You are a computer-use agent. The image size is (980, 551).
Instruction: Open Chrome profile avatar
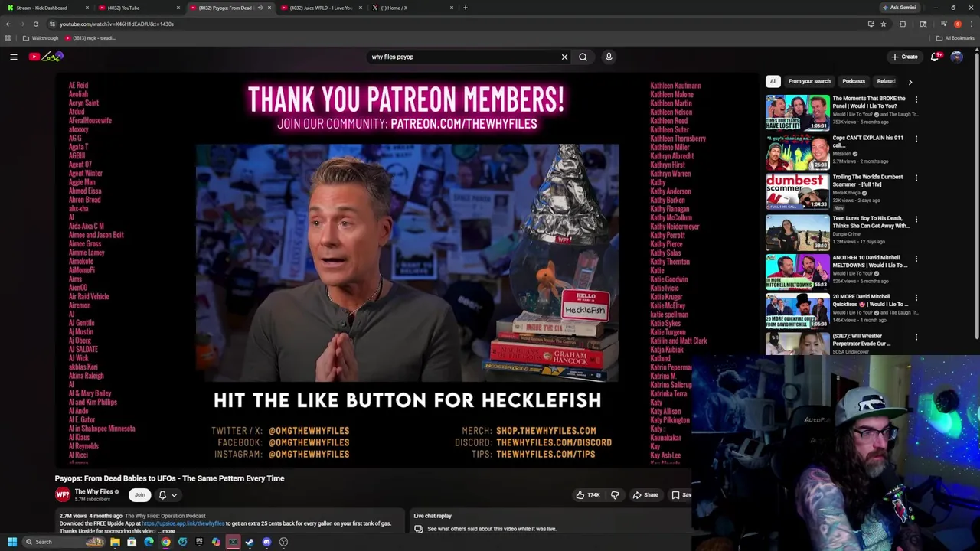(x=958, y=24)
